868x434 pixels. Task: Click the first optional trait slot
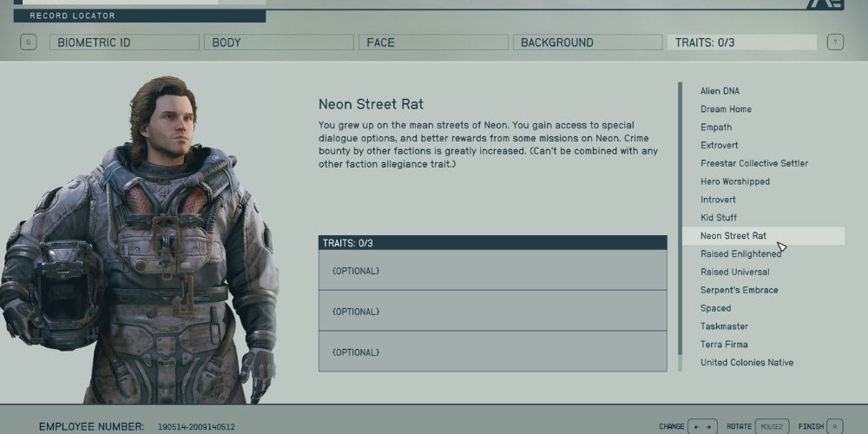(492, 271)
